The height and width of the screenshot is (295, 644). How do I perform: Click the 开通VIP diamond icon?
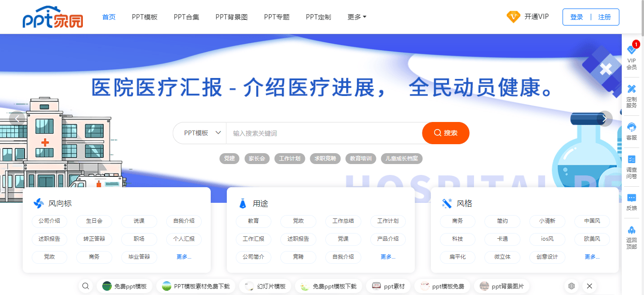[513, 17]
